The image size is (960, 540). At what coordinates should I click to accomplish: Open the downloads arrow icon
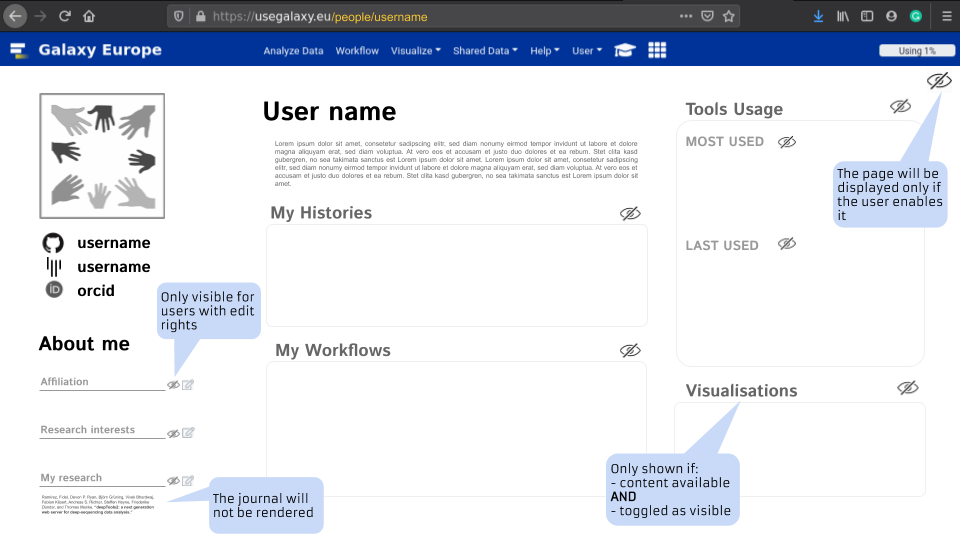pos(818,16)
